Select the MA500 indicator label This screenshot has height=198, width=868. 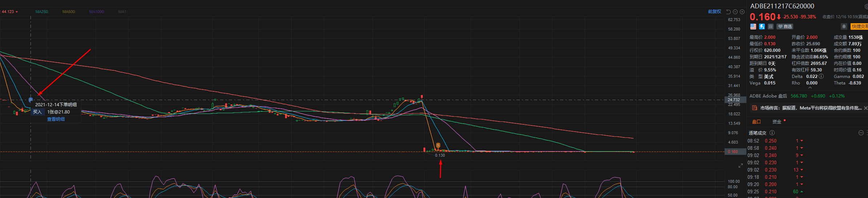(x=69, y=12)
